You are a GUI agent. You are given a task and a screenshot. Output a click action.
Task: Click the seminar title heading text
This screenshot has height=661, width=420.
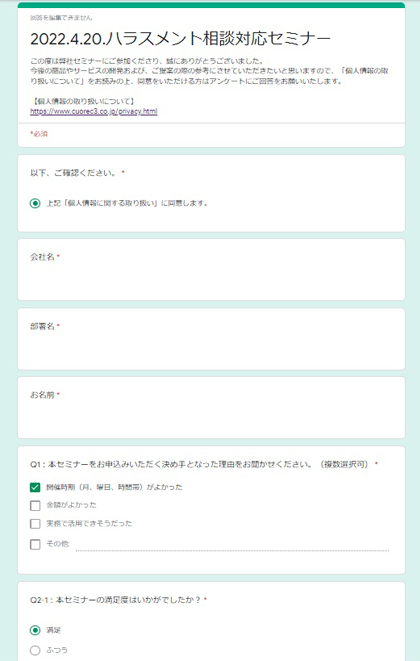coord(180,39)
